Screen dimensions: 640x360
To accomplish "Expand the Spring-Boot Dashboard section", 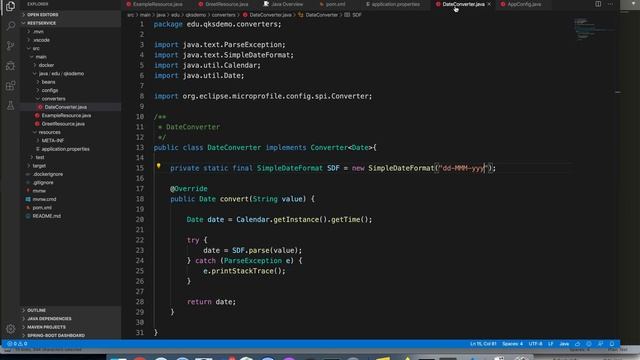I will 56,336.
